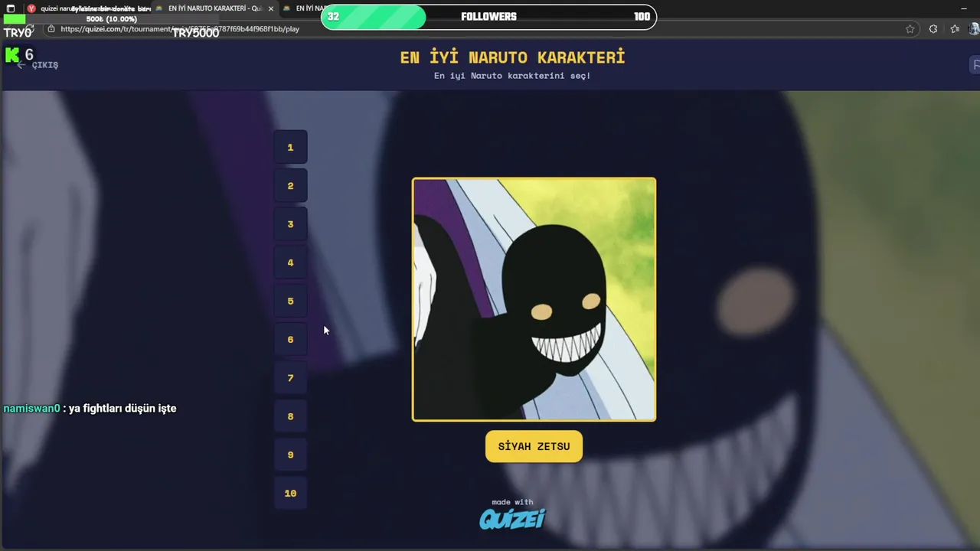
Task: Close the EN İYİ NARUTO KARAKTERİ tab
Action: (270, 8)
